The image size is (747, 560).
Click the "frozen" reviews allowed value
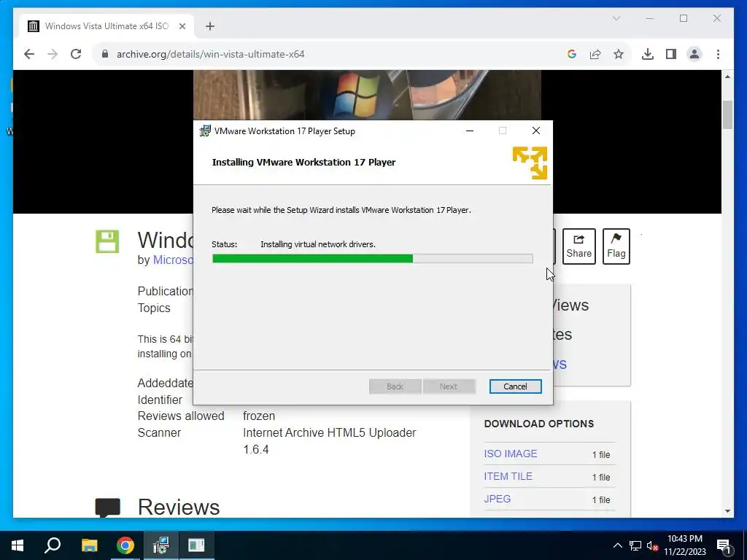click(x=259, y=416)
